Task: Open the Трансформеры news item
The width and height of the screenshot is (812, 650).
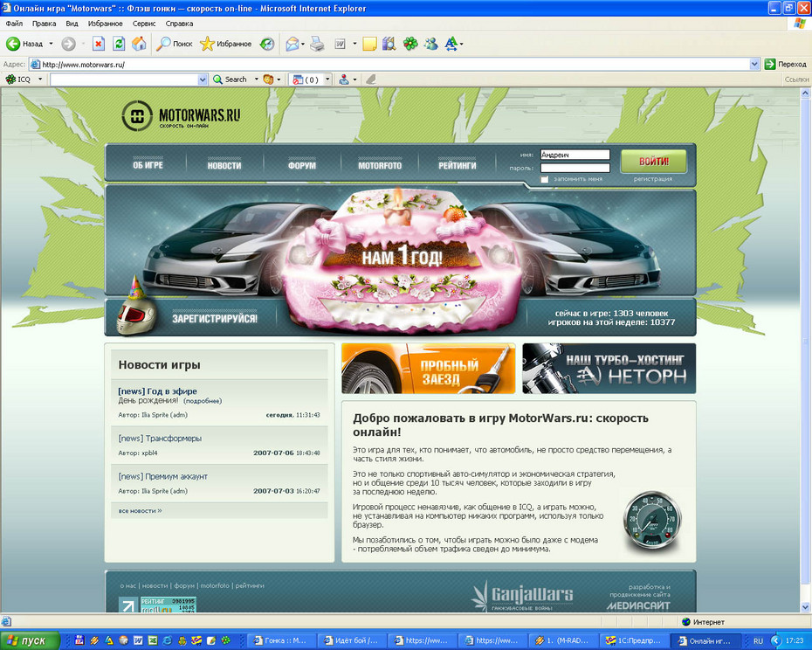Action: point(160,439)
